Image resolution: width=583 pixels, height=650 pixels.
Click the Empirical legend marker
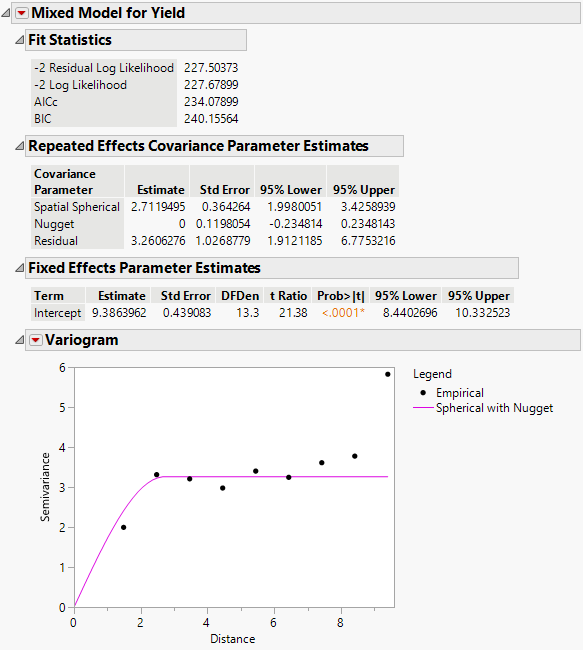423,393
